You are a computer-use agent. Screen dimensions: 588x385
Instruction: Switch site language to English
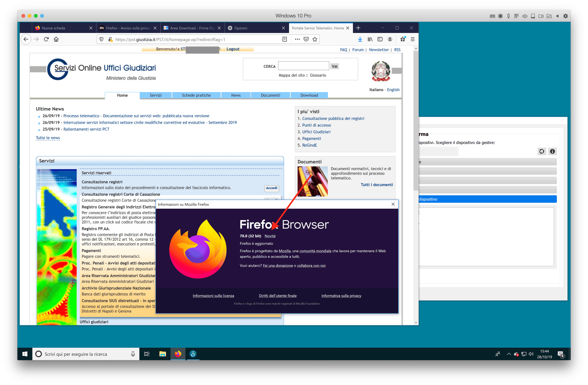(x=393, y=90)
